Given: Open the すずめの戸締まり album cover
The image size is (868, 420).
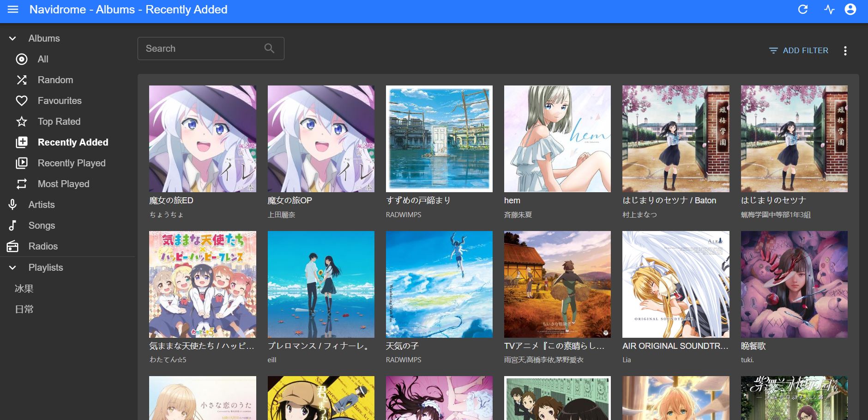Looking at the screenshot, I should [x=439, y=139].
